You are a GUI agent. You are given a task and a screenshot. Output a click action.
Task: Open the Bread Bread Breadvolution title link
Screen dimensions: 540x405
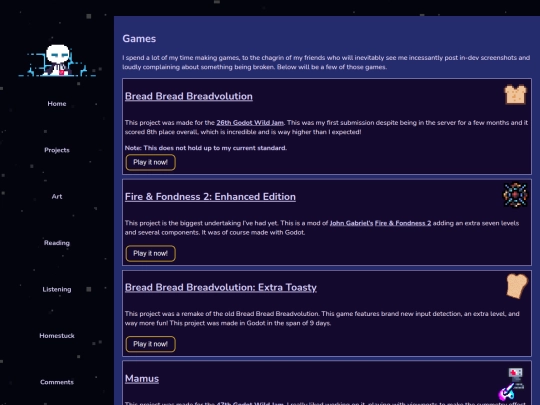tap(189, 96)
